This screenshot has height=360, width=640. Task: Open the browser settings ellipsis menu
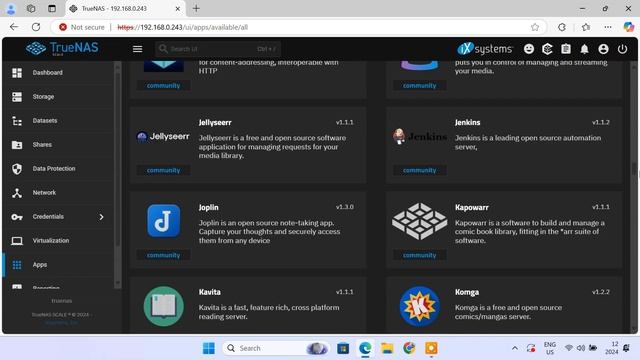pos(608,27)
